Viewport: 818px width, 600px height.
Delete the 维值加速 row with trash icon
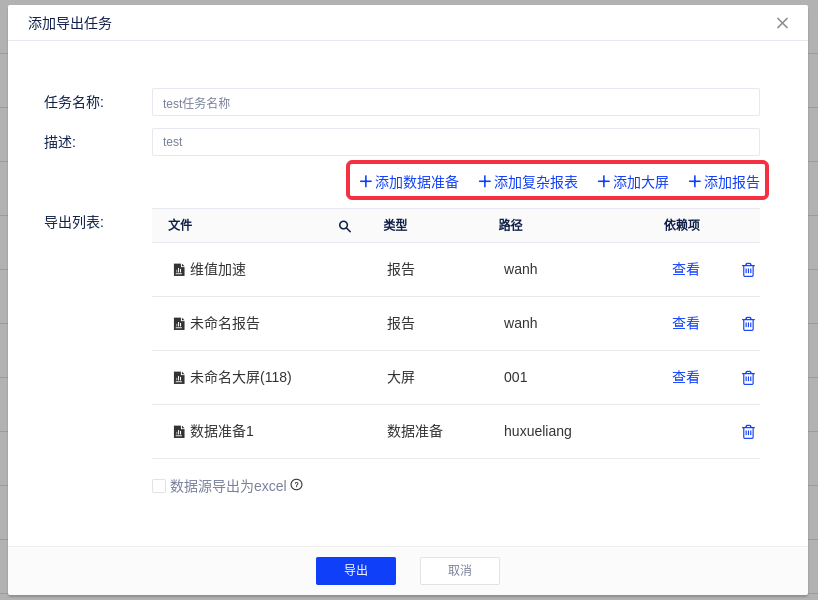pyautogui.click(x=748, y=270)
